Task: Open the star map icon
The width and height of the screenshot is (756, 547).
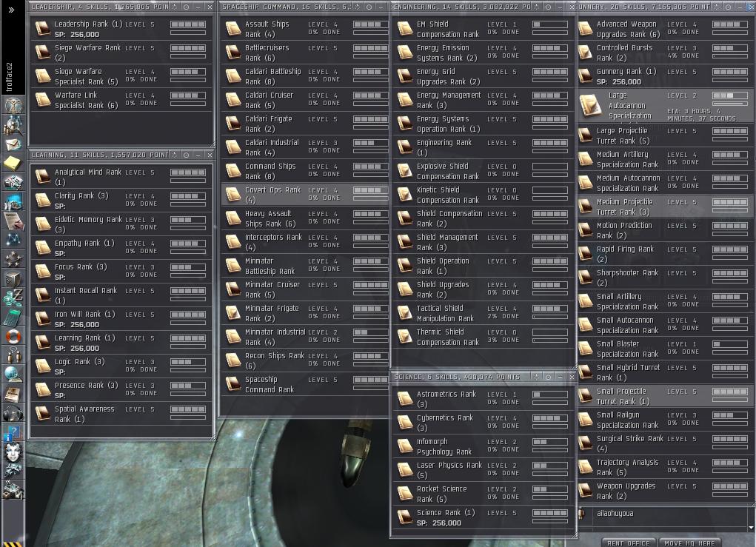Action: click(13, 240)
